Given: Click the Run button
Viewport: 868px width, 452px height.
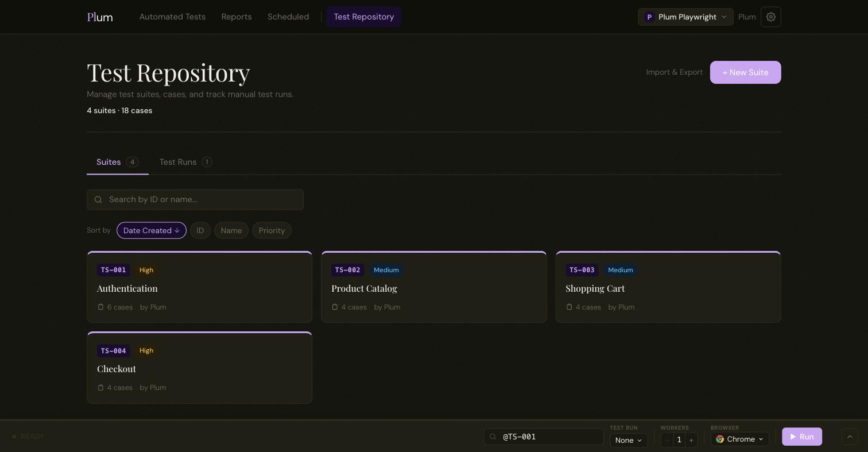Looking at the screenshot, I should pos(802,436).
